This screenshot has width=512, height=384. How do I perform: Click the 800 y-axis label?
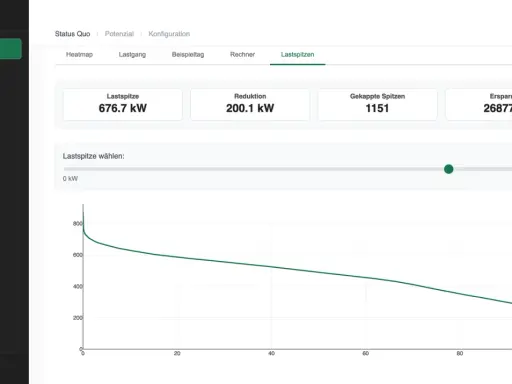[77, 223]
